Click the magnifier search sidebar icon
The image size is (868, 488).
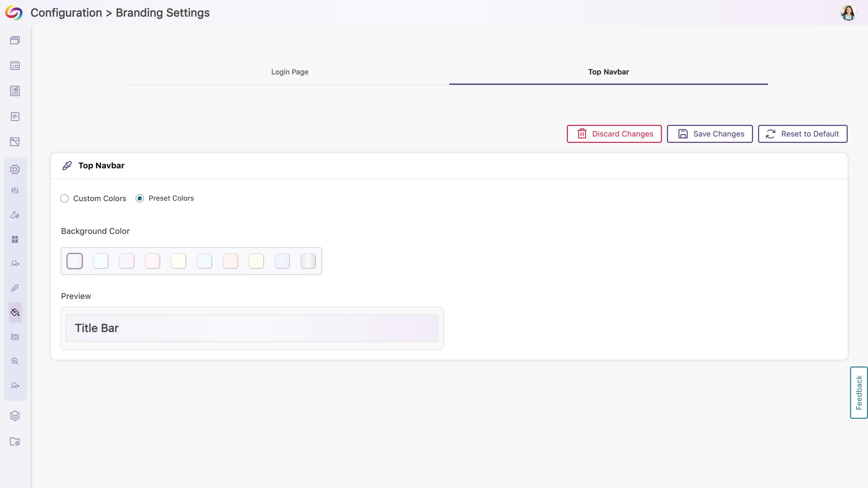coord(15,361)
